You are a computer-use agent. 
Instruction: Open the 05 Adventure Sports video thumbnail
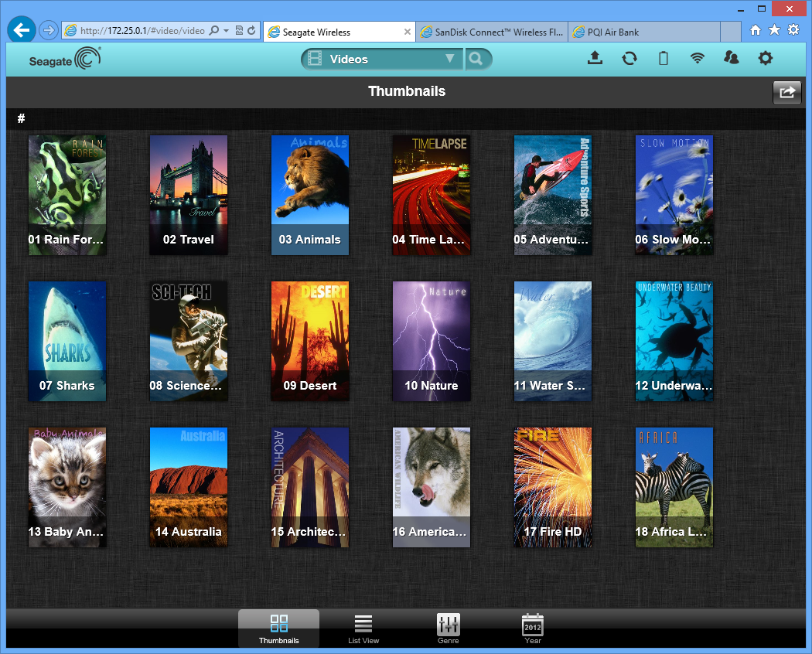pyautogui.click(x=553, y=196)
